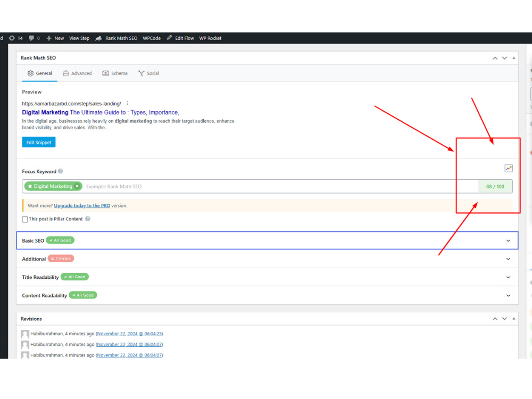Image resolution: width=532 pixels, height=399 pixels.
Task: Click the All Good badge beside Basic SEO
Action: click(x=60, y=240)
